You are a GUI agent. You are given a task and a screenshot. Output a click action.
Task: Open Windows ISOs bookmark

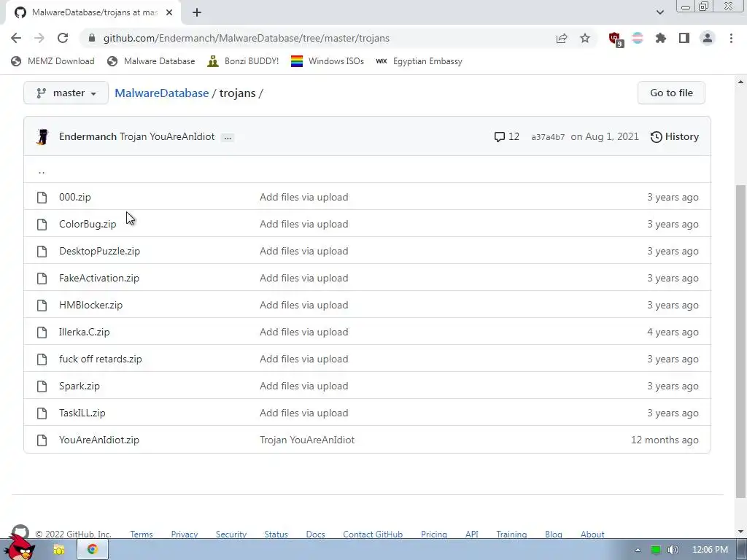[x=328, y=61]
